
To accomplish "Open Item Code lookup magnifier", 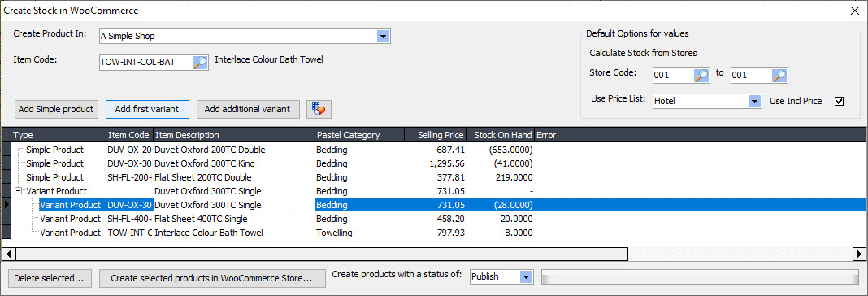I will [x=200, y=62].
